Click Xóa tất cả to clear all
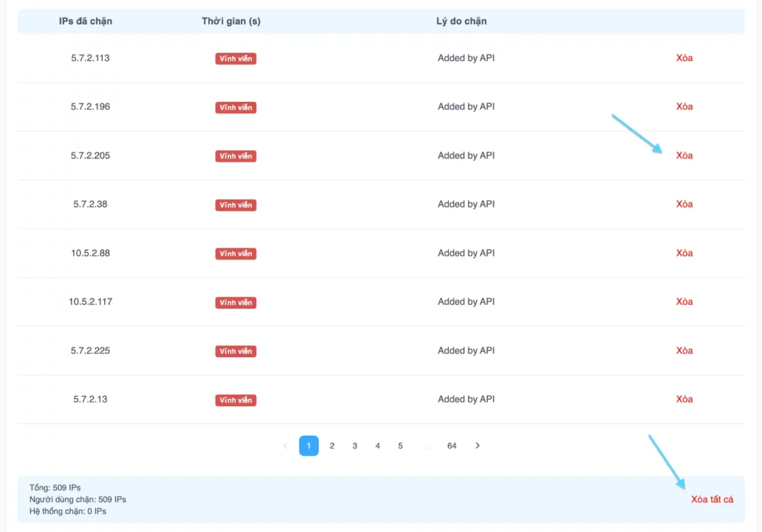Viewport: 762px width, 532px height. [x=711, y=499]
